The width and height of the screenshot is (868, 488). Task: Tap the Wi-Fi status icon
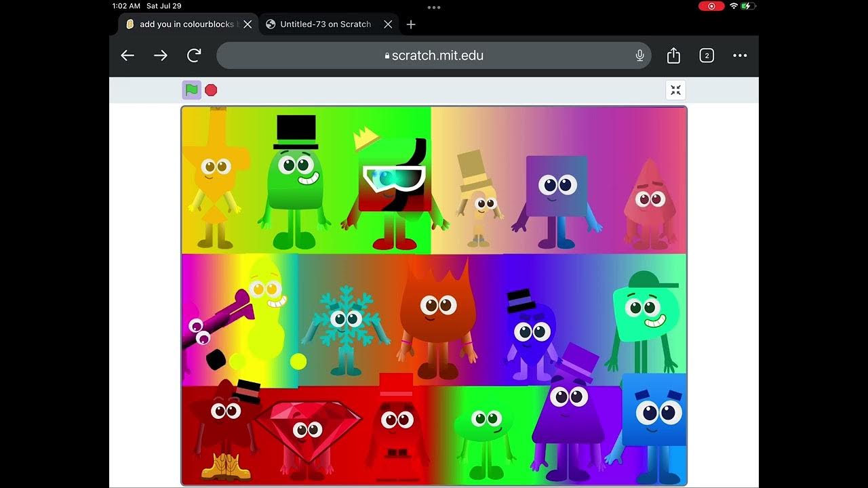[734, 6]
